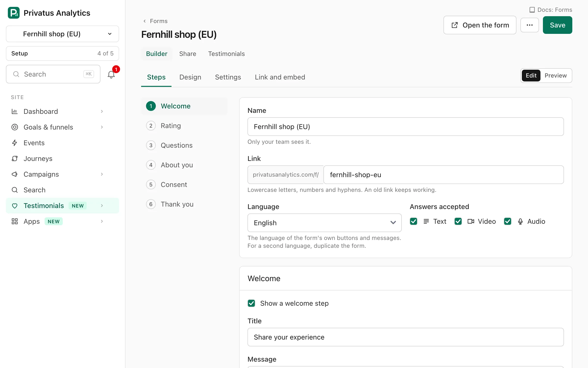Uncheck the Text answers checkbox
588x368 pixels.
click(x=414, y=221)
